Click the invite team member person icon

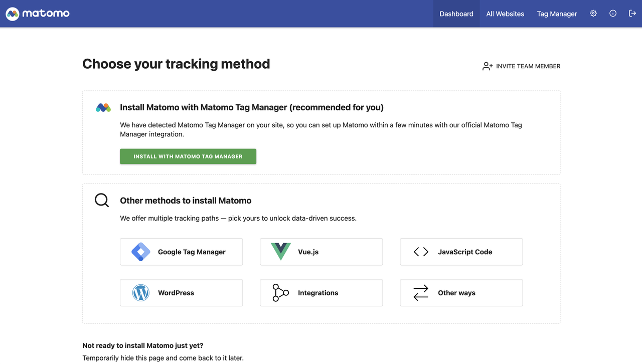pyautogui.click(x=487, y=66)
